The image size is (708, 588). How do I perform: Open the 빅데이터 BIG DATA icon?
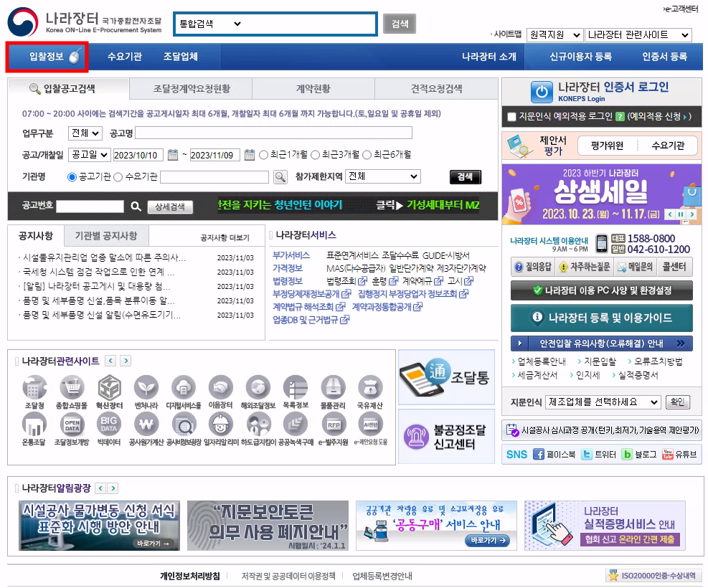tap(109, 425)
